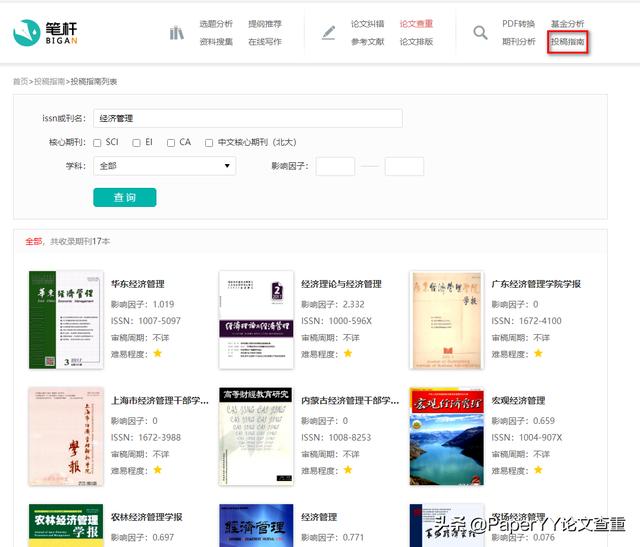Image resolution: width=640 pixels, height=547 pixels.
Task: Open 参考文献 menu item
Action: click(367, 42)
